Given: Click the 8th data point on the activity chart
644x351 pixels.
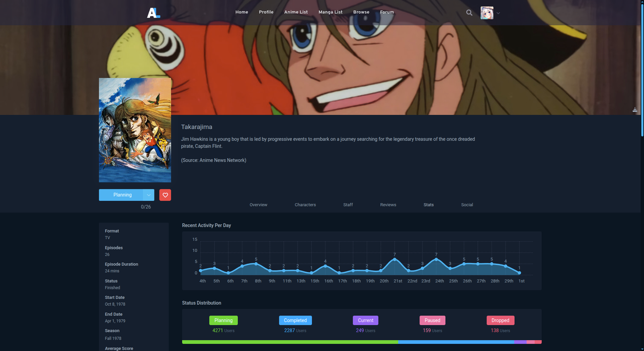Looking at the screenshot, I should click(256, 264).
